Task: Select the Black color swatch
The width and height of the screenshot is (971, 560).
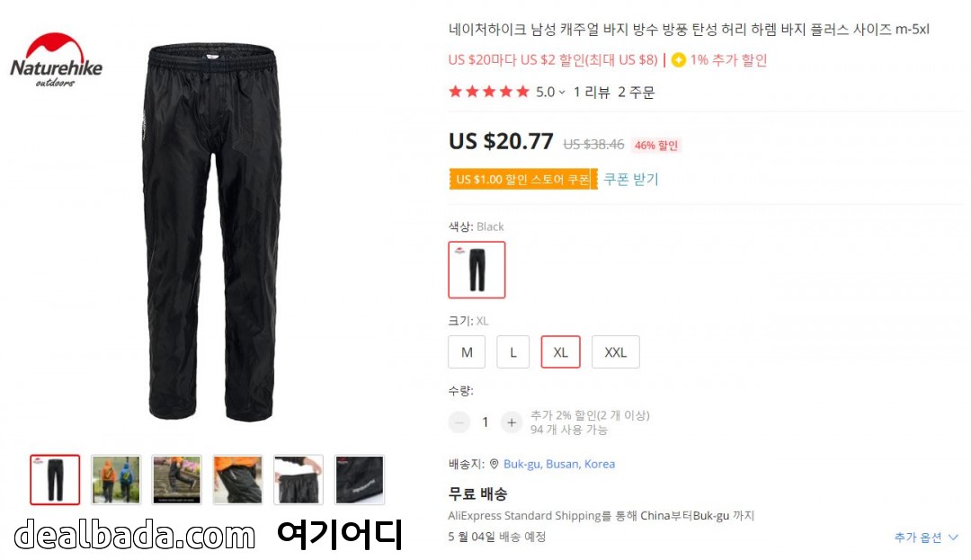Action: point(477,270)
